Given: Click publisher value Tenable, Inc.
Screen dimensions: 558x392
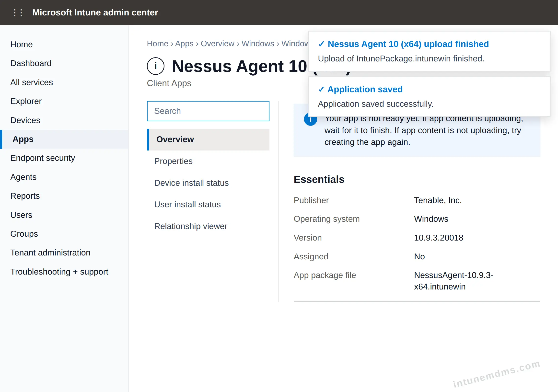Looking at the screenshot, I should (438, 200).
